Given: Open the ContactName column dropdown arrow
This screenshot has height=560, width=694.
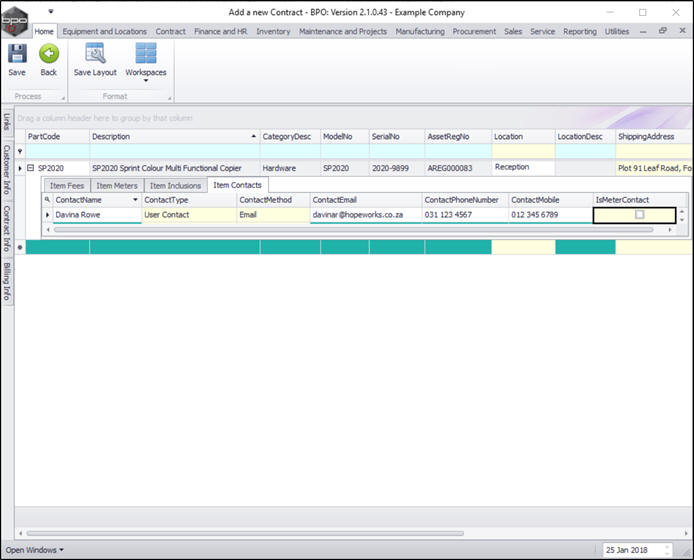Looking at the screenshot, I should click(x=135, y=200).
